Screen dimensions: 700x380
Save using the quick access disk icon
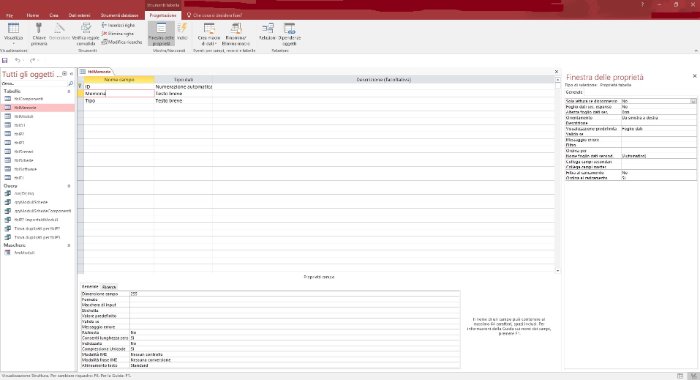5,60
